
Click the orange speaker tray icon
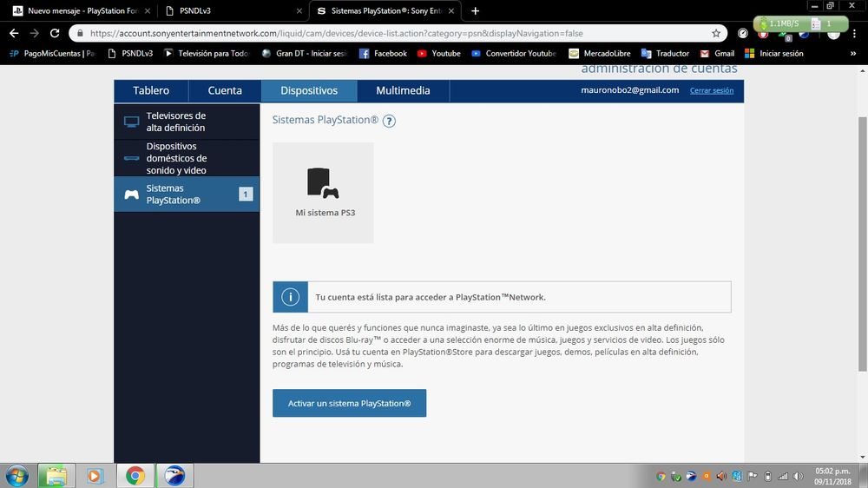click(721, 477)
